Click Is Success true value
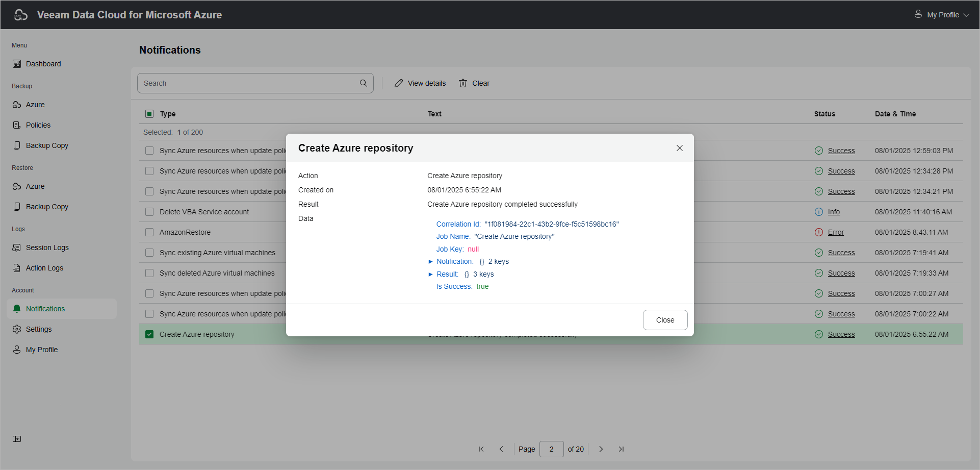This screenshot has width=980, height=470. [482, 286]
